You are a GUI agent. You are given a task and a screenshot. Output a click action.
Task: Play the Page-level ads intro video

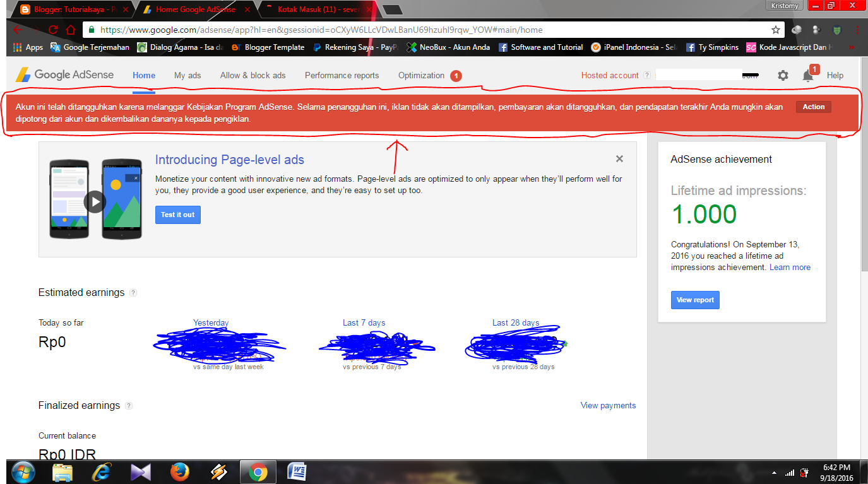click(95, 202)
